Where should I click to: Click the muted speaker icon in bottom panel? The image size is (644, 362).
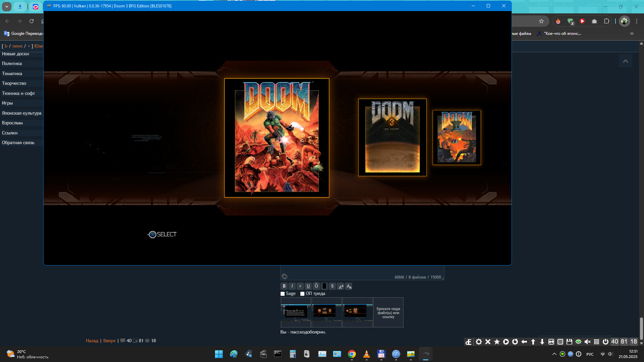(x=587, y=342)
